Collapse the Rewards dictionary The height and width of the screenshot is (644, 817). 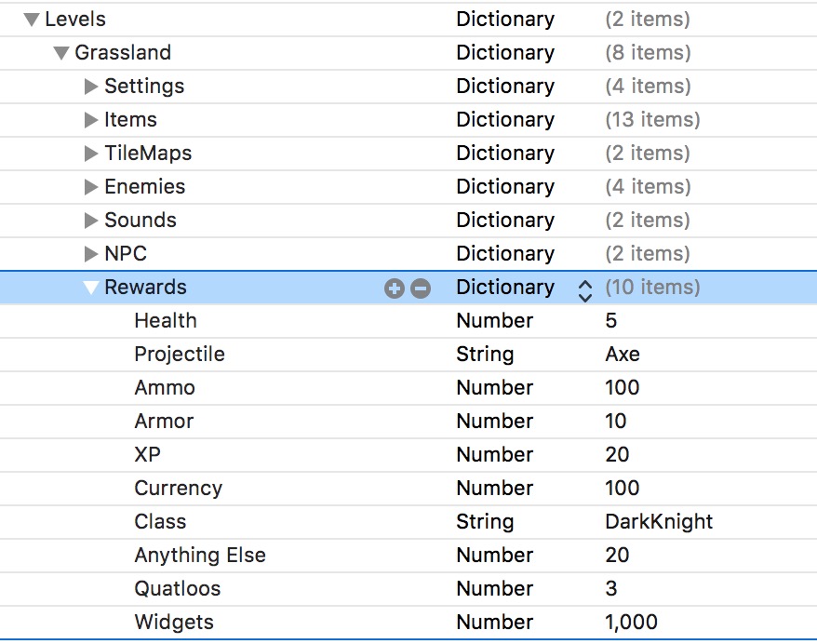click(91, 288)
